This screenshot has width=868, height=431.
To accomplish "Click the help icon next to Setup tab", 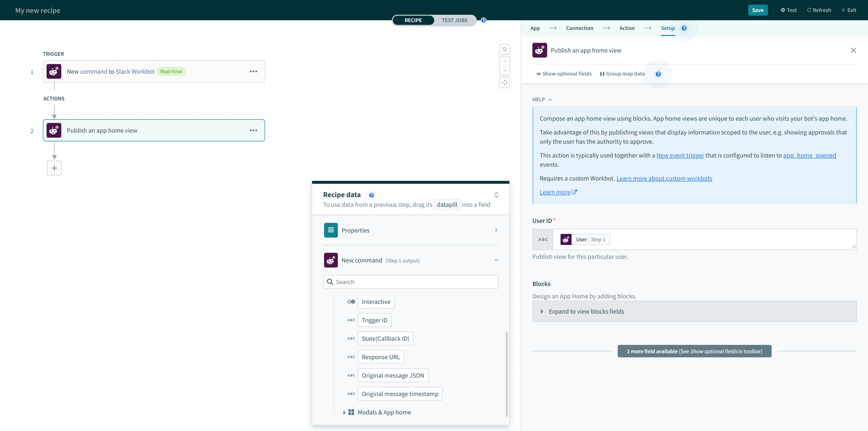I will click(684, 28).
